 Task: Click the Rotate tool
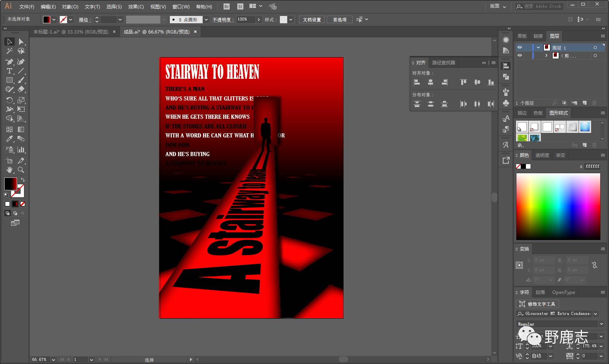(x=9, y=100)
